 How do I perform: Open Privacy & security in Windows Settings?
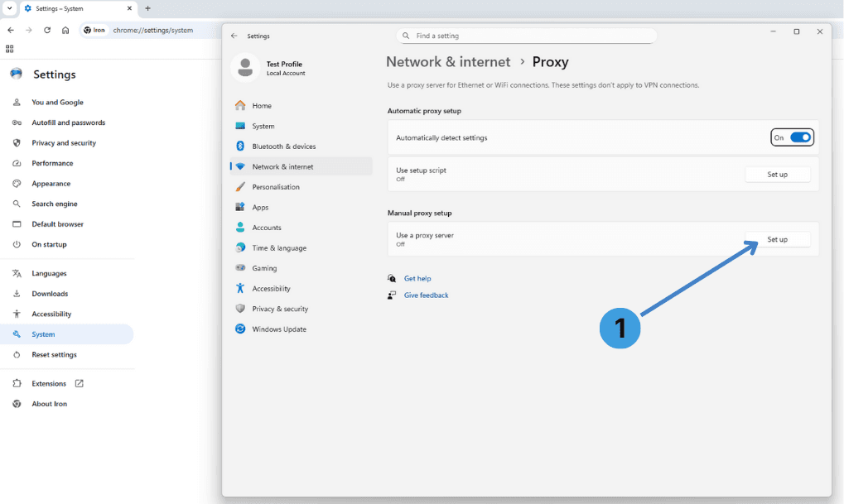coord(301,310)
